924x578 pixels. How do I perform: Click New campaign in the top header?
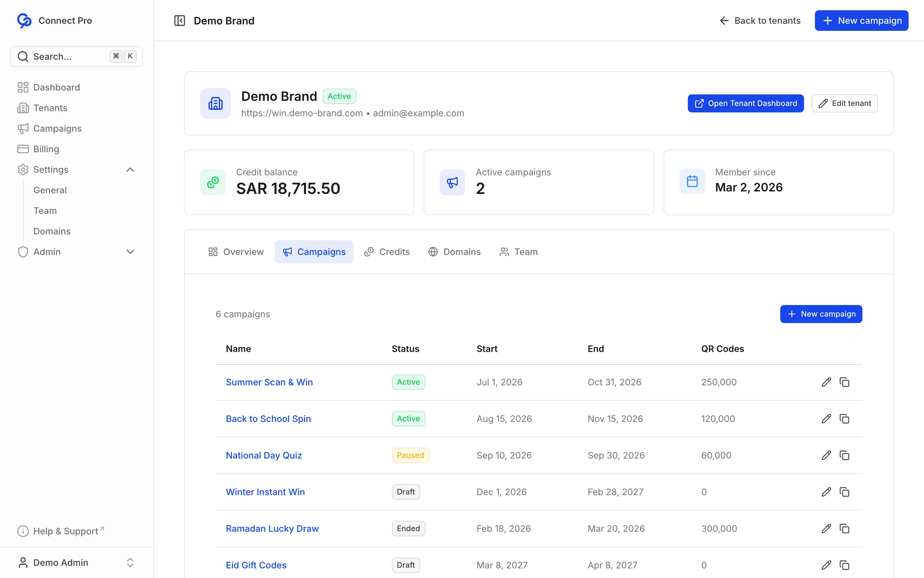coord(861,20)
